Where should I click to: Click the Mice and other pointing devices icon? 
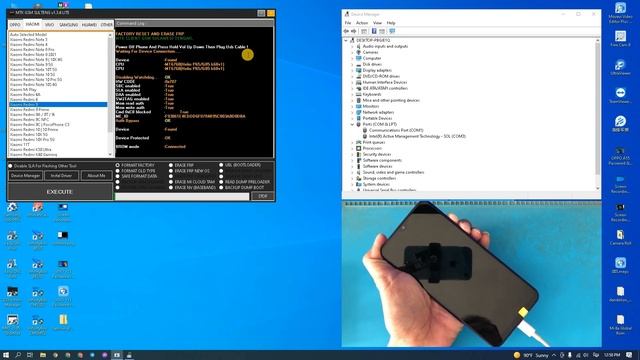[359, 100]
